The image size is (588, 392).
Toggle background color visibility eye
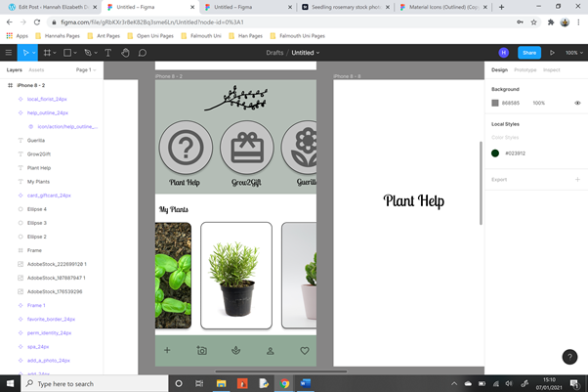(577, 103)
